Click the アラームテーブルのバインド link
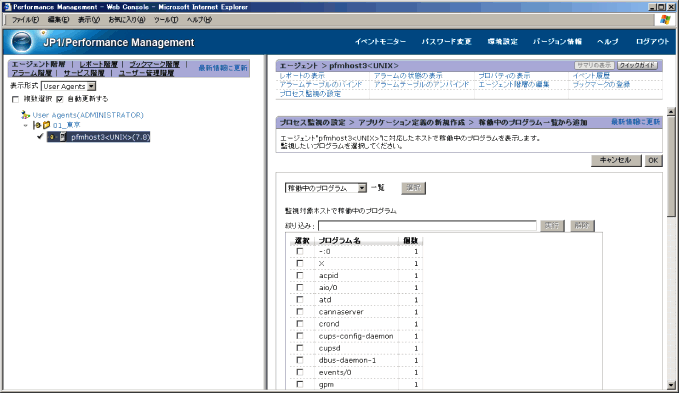 pos(320,84)
